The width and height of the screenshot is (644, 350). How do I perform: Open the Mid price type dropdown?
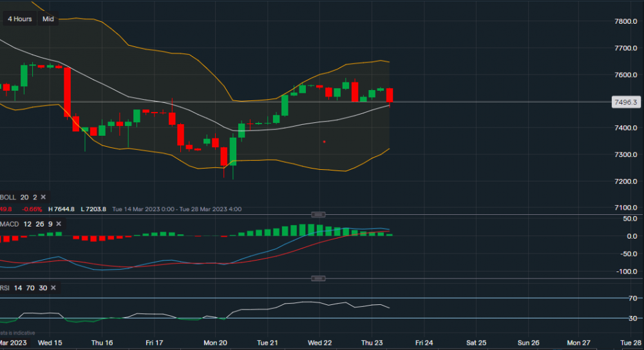tap(48, 19)
